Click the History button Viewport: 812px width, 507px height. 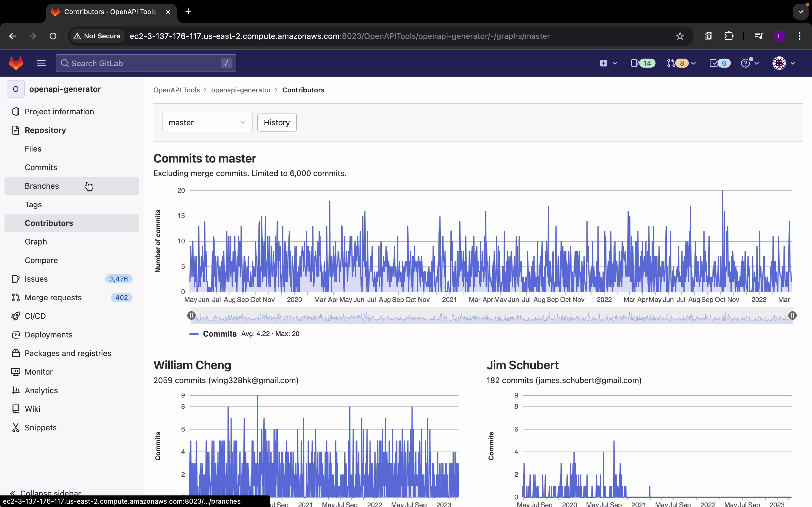[x=277, y=123]
